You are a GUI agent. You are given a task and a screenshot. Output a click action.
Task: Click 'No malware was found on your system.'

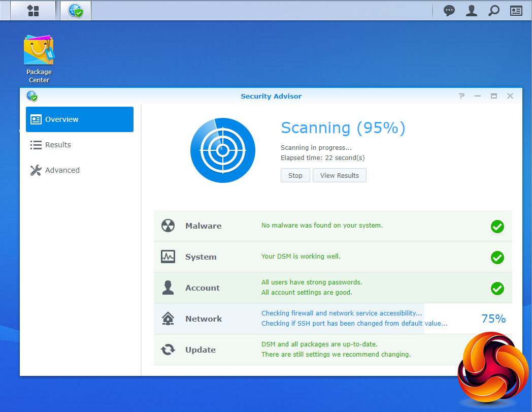322,225
